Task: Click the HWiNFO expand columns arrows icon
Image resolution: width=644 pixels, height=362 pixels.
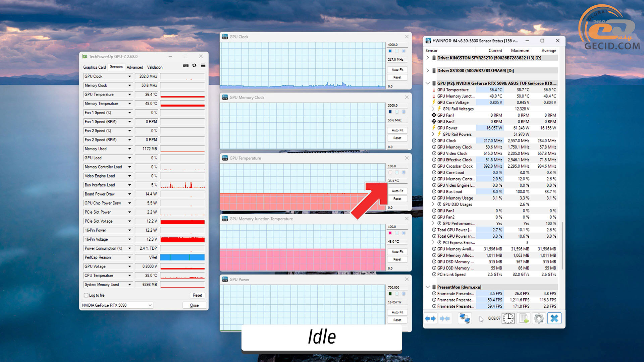Action: [x=430, y=318]
